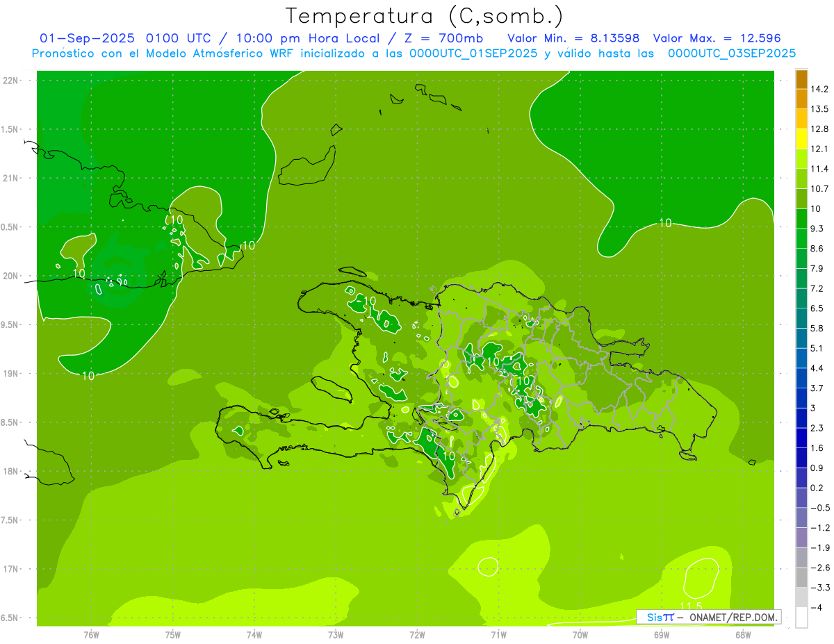This screenshot has height=644, width=834.
Task: Click the '10.7' colorbar label
Action: 819,188
